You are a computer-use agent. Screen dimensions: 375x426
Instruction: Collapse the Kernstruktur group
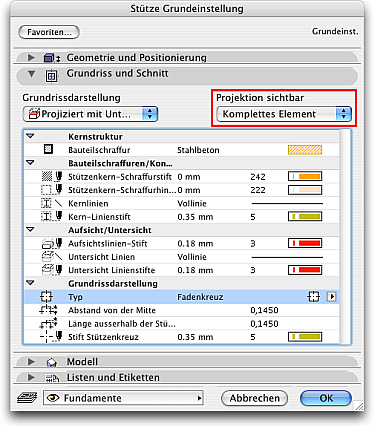[30, 136]
